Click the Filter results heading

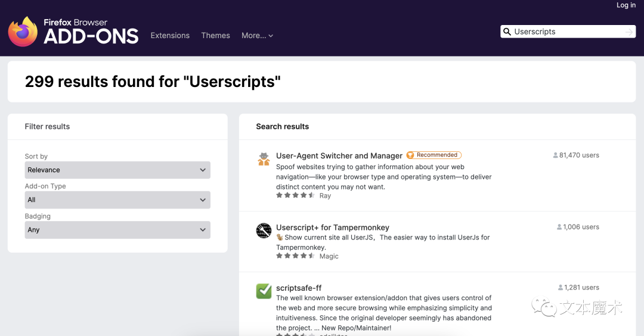pos(47,126)
